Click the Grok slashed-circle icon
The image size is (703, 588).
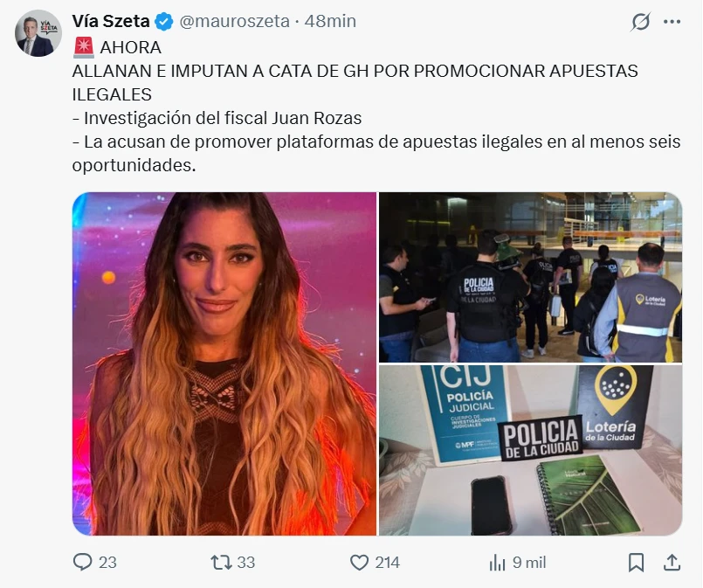[640, 22]
